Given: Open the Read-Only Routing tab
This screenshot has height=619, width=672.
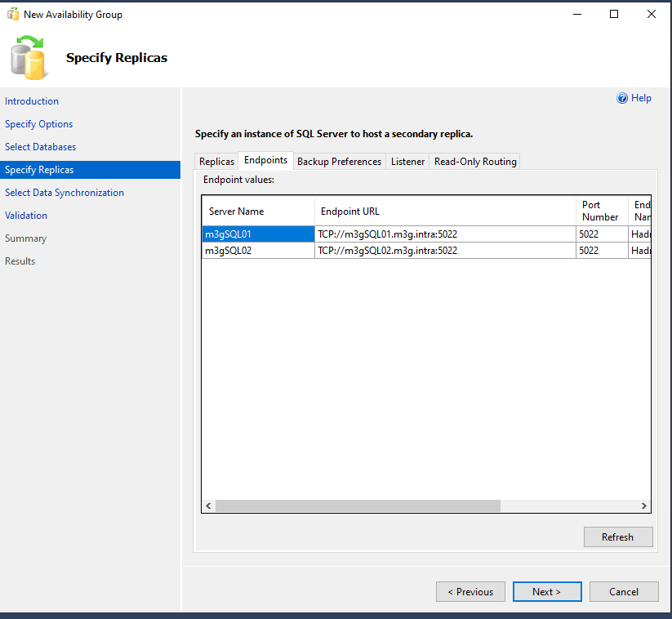Looking at the screenshot, I should [x=475, y=162].
